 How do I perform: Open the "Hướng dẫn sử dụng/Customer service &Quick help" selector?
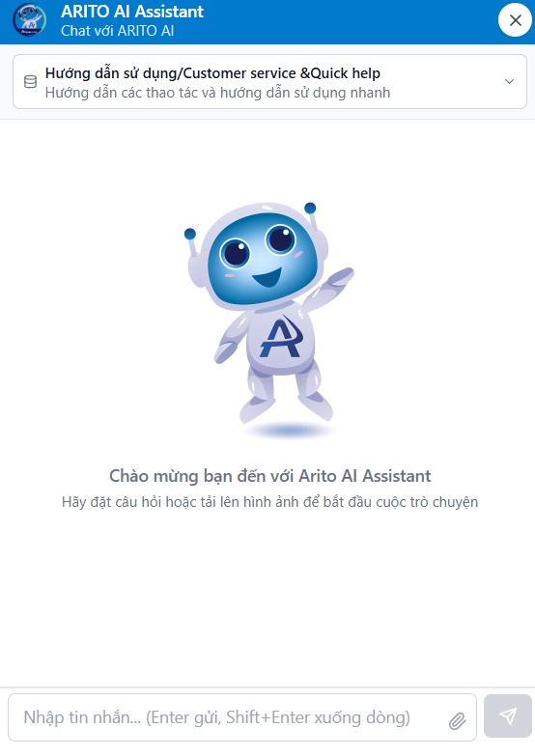click(269, 81)
